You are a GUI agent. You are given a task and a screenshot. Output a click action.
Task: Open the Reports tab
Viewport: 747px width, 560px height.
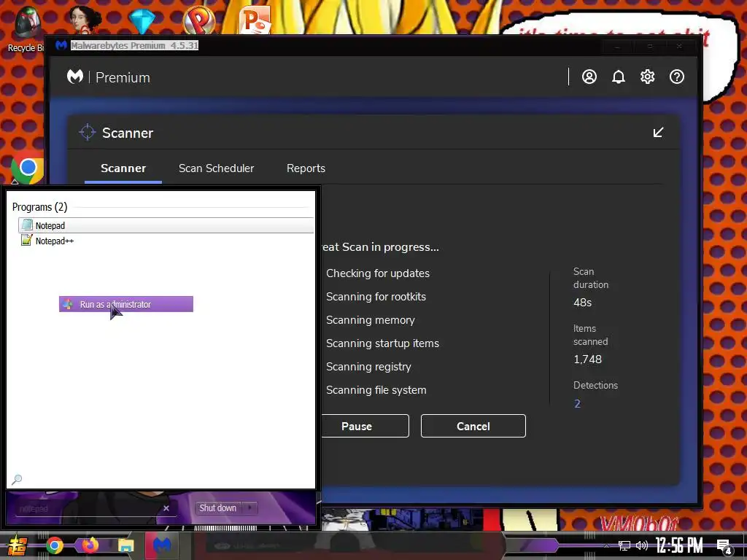click(x=306, y=168)
